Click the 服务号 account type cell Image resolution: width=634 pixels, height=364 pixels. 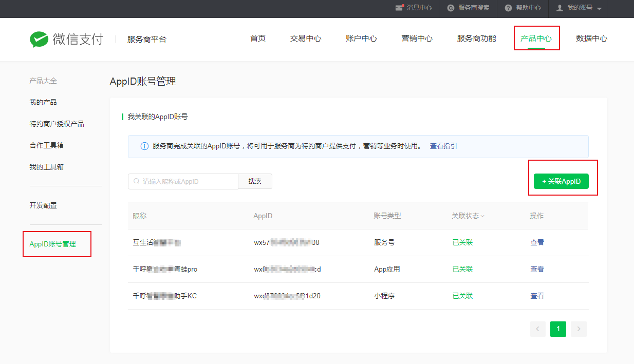point(384,242)
